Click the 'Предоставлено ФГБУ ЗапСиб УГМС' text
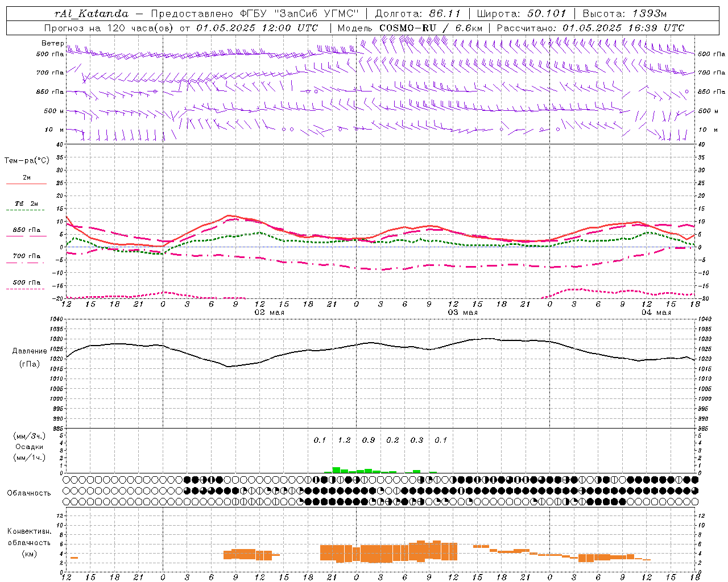This screenshot has height=582, width=728. (x=255, y=14)
